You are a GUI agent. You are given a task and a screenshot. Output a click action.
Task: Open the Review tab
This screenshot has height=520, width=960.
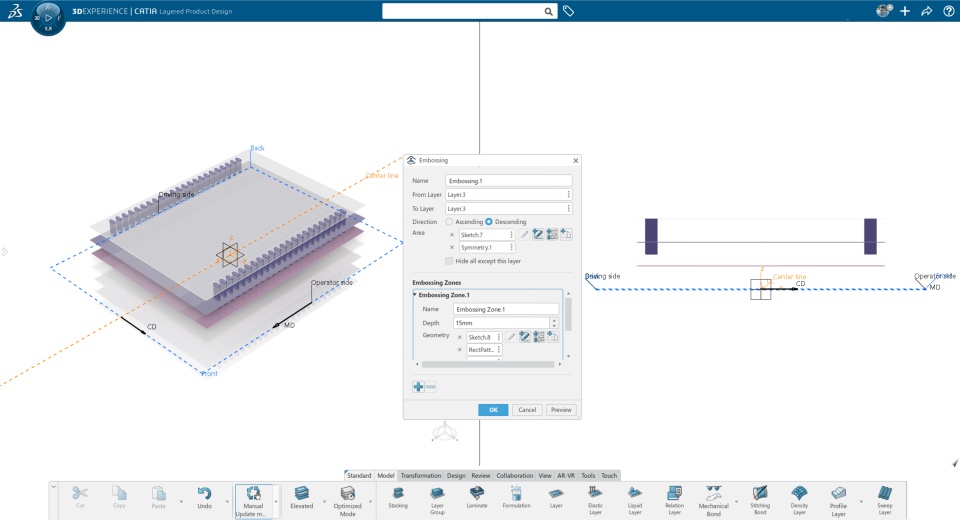[x=481, y=475]
